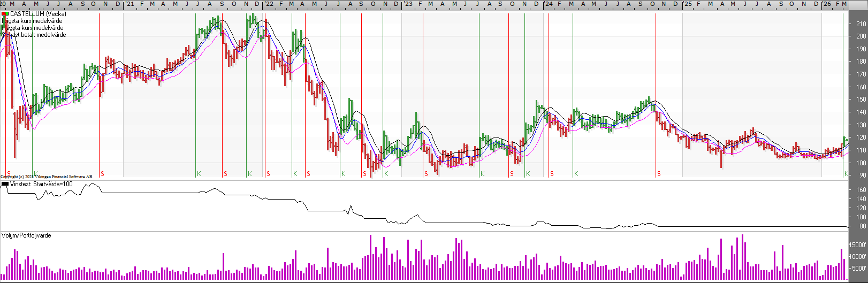Image resolution: width=868 pixels, height=283 pixels.
Task: Click the last red S sell marker
Action: tap(659, 174)
